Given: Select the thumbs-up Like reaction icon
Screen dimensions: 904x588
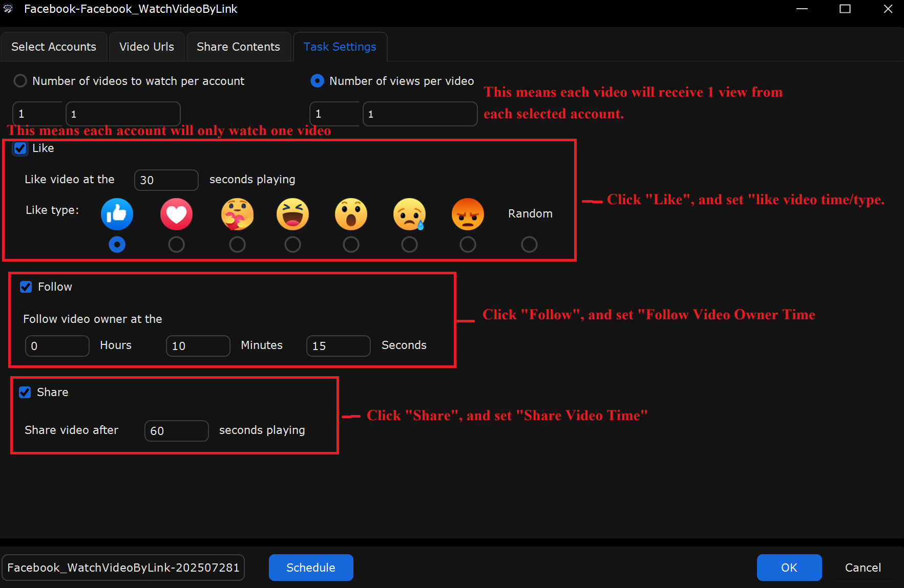Looking at the screenshot, I should tap(117, 214).
